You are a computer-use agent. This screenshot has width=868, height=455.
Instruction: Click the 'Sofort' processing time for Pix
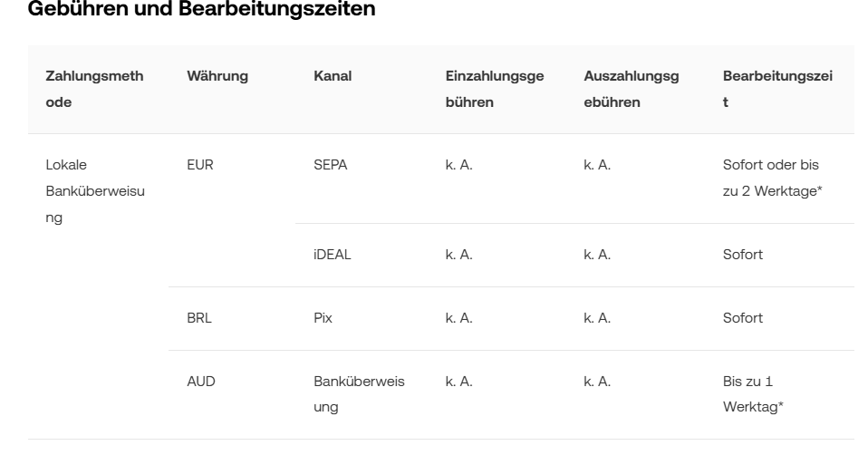(742, 318)
